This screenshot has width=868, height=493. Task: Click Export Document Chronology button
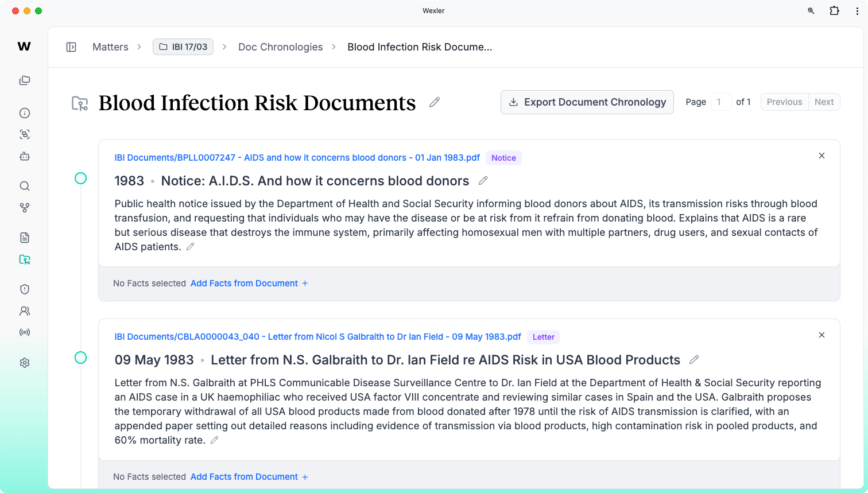coord(587,102)
